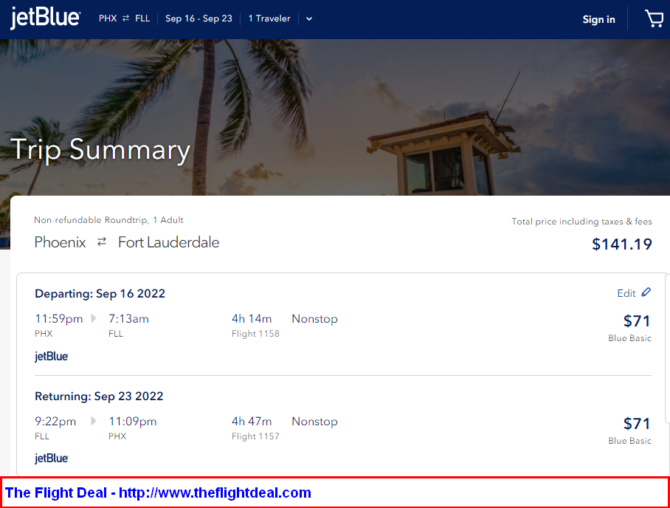Click the FLL destination code in header
Image resolution: width=670 pixels, height=508 pixels.
[142, 18]
